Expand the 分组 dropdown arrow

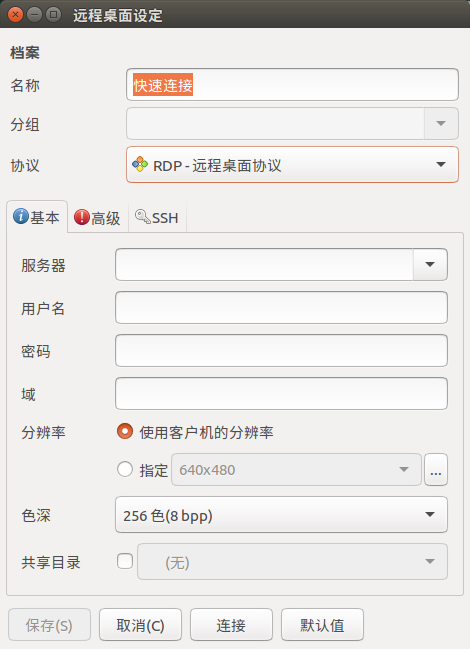[441, 123]
